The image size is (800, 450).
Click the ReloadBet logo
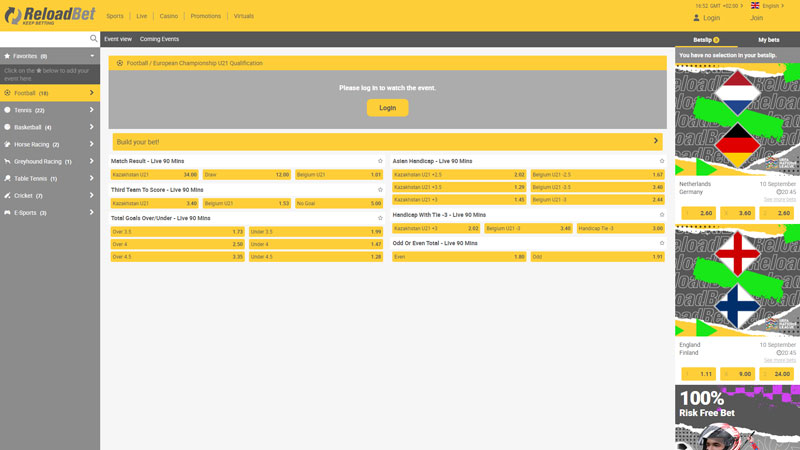point(49,16)
